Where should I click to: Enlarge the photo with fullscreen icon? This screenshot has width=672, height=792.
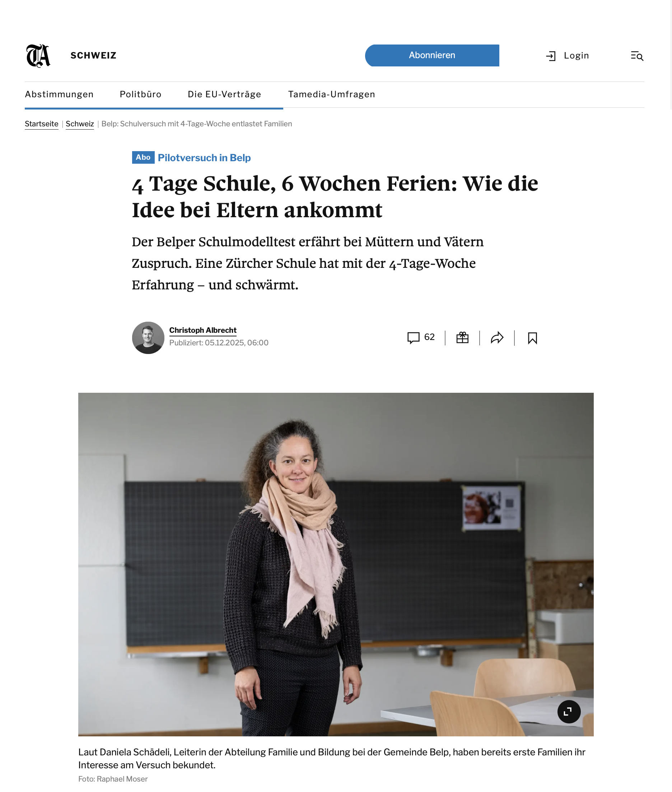coord(569,711)
